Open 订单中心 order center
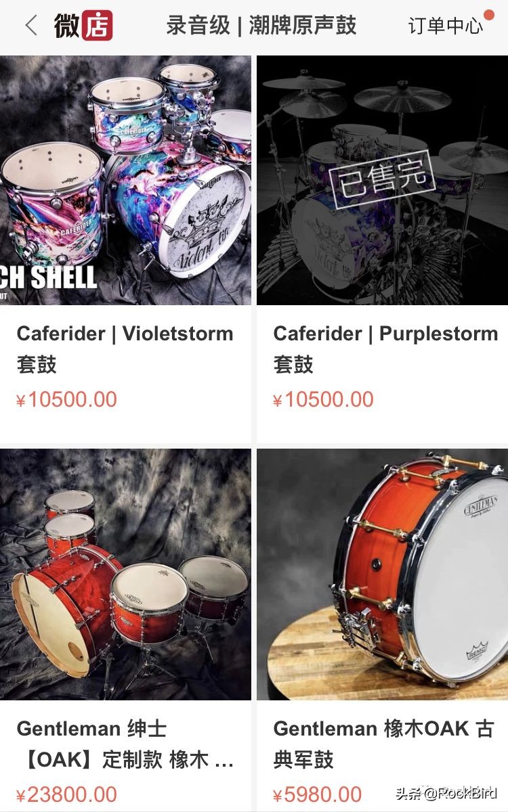This screenshot has height=812, width=508. (x=446, y=26)
